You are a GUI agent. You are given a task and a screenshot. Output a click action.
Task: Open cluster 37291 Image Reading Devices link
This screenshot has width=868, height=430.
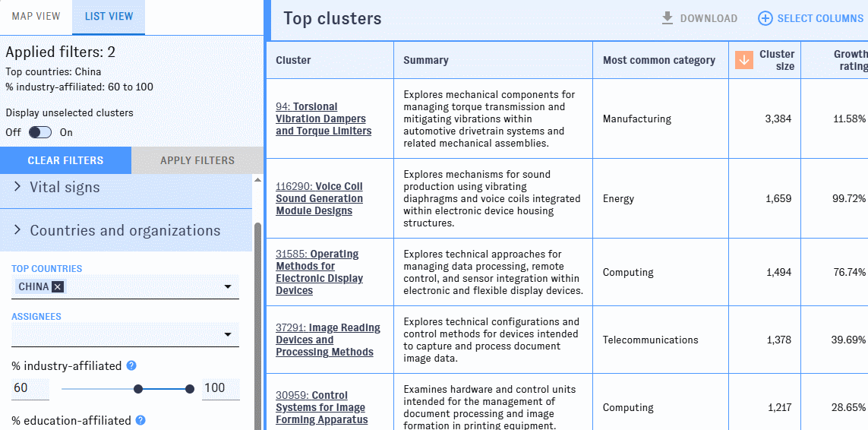[x=328, y=340]
